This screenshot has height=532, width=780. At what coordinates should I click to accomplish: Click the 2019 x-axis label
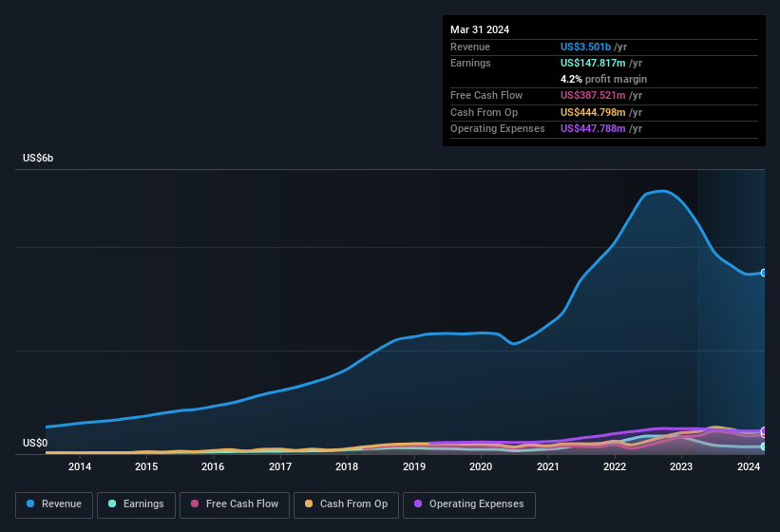[x=414, y=466]
